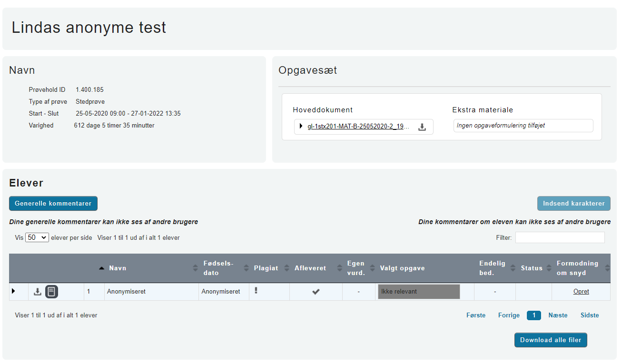Open the grayed Ikke relevant Valgt opgave dropdown
Viewport: 622px width, 364px height.
point(419,292)
